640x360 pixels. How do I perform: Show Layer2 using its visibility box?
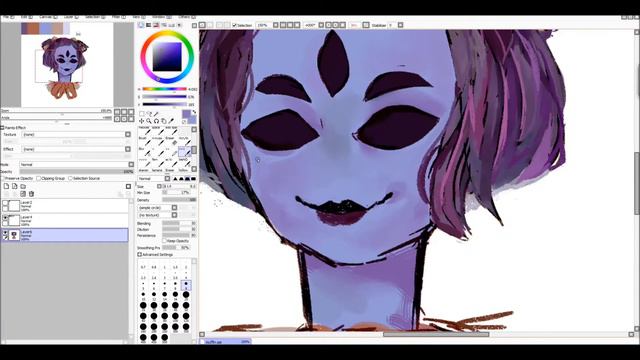[x=5, y=203]
